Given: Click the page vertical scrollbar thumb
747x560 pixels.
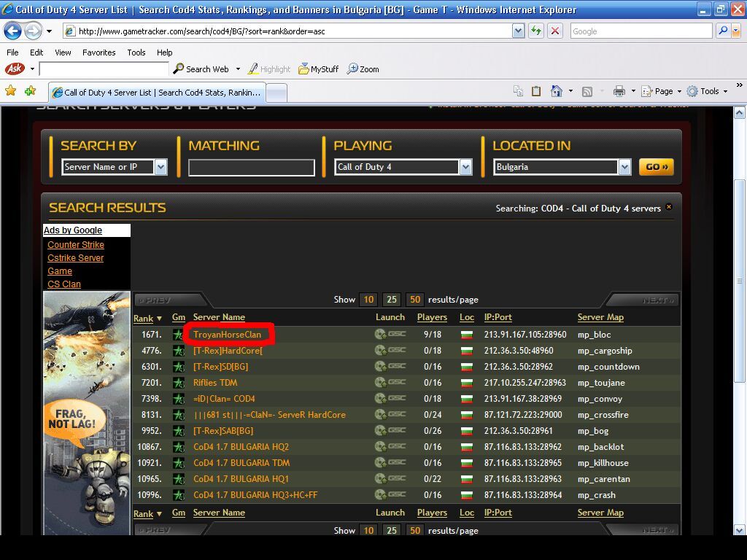Looking at the screenshot, I should point(740,281).
